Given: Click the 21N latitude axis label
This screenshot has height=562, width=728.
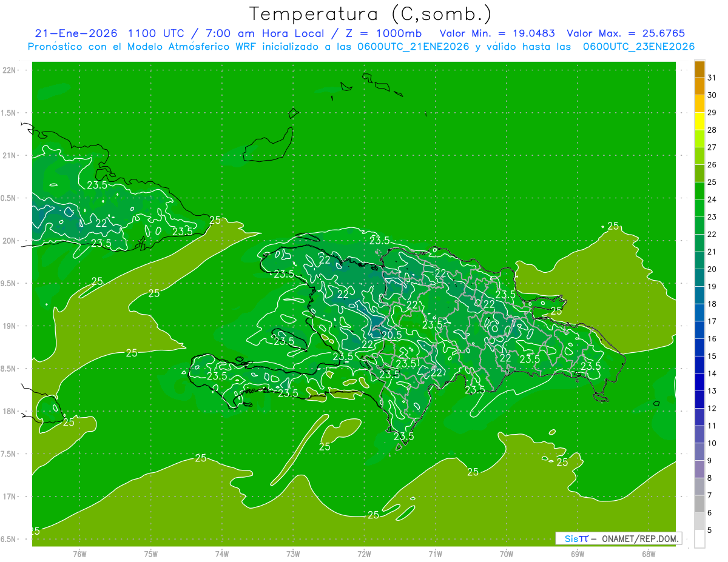Looking at the screenshot, I should tap(10, 156).
